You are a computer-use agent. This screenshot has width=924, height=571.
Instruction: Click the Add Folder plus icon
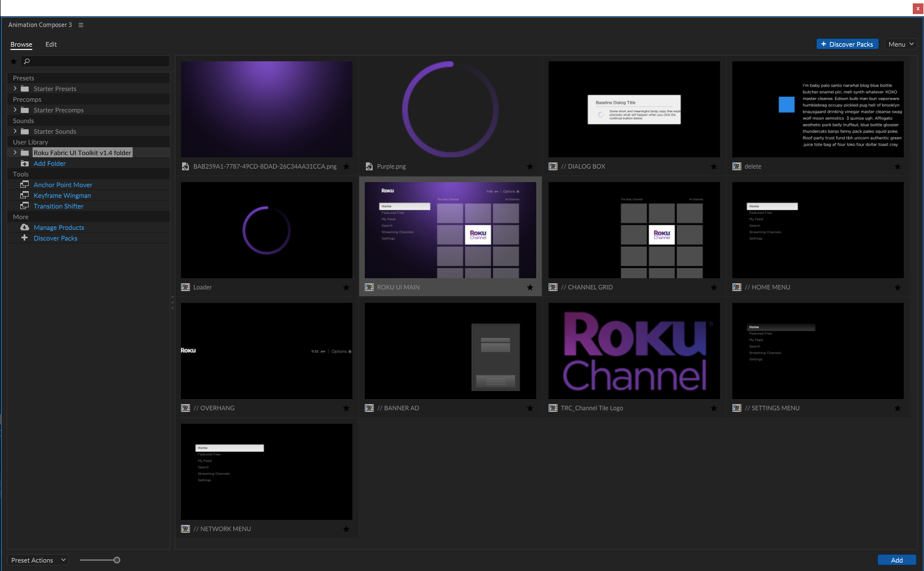[x=25, y=164]
